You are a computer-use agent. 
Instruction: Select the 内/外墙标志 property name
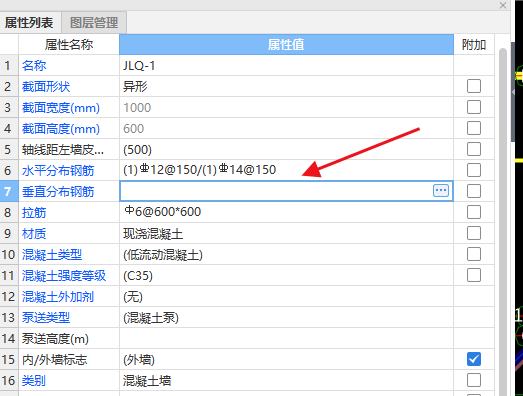tap(54, 360)
